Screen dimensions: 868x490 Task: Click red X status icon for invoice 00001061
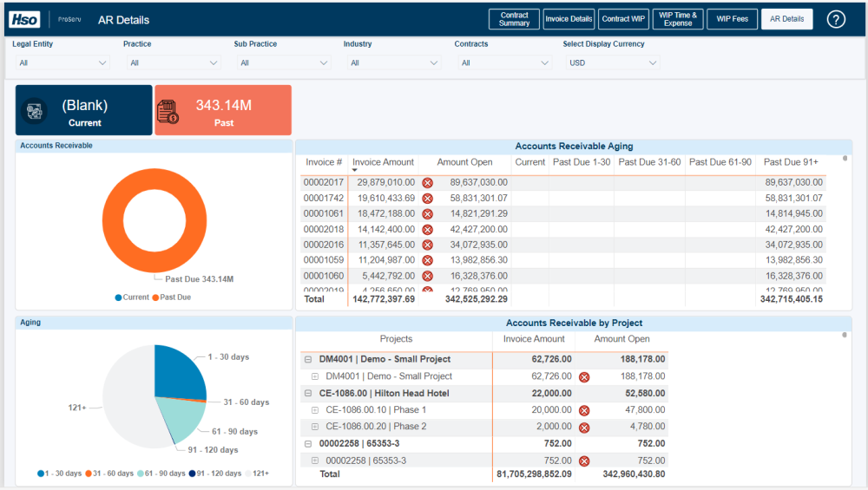427,214
